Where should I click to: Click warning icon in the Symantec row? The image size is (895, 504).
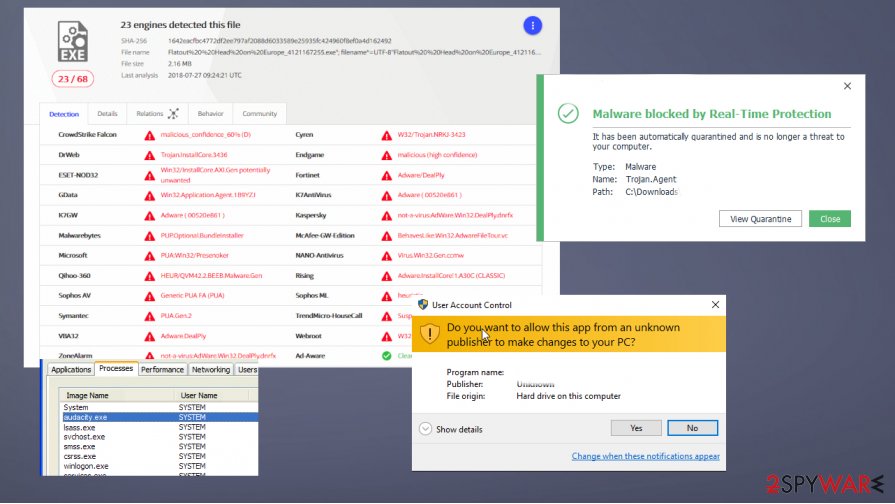pyautogui.click(x=150, y=316)
